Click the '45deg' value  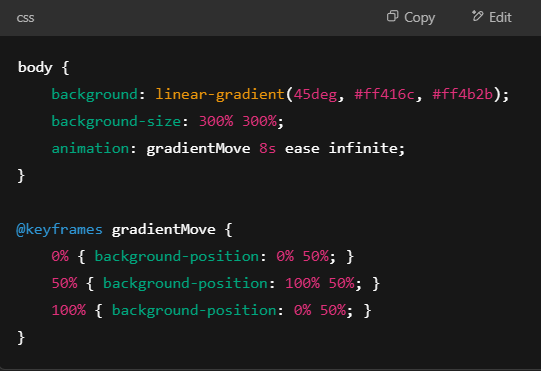[315, 94]
